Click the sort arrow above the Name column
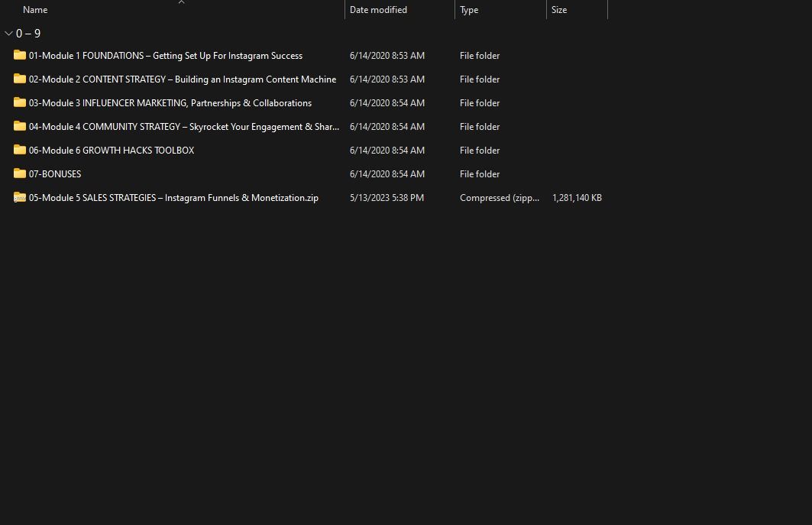The height and width of the screenshot is (525, 812). point(181,2)
